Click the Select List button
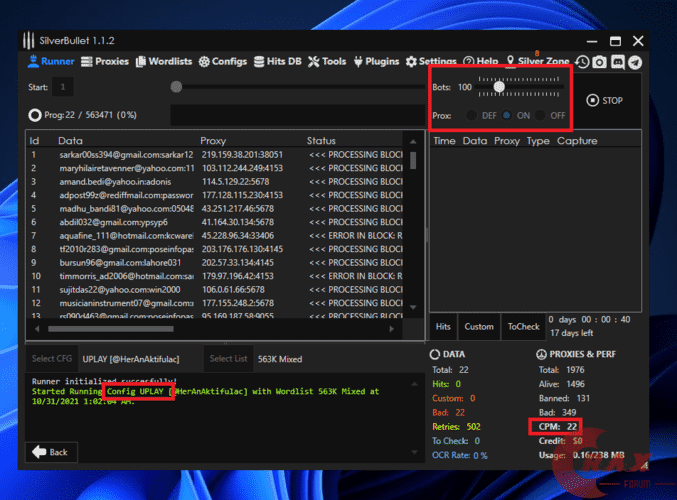 [228, 359]
